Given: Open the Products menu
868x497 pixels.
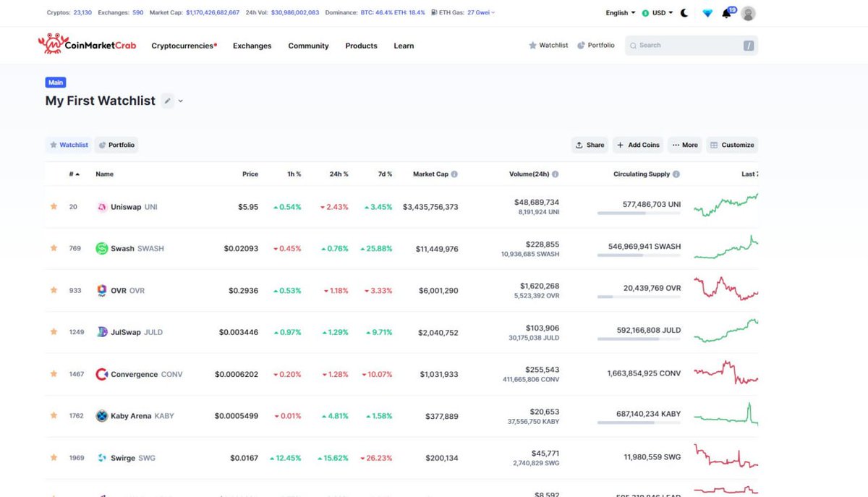Looking at the screenshot, I should tap(361, 46).
